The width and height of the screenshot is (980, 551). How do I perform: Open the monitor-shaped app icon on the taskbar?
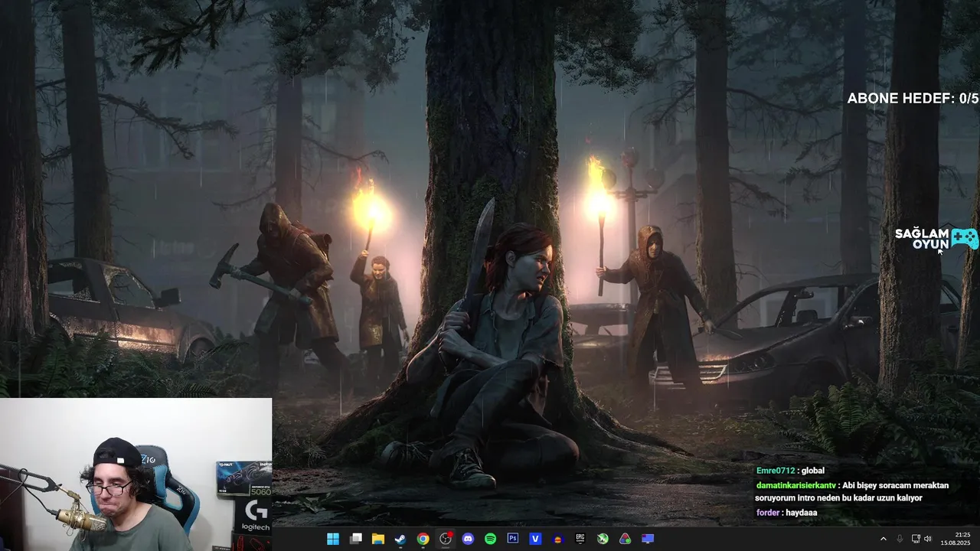pyautogui.click(x=648, y=539)
